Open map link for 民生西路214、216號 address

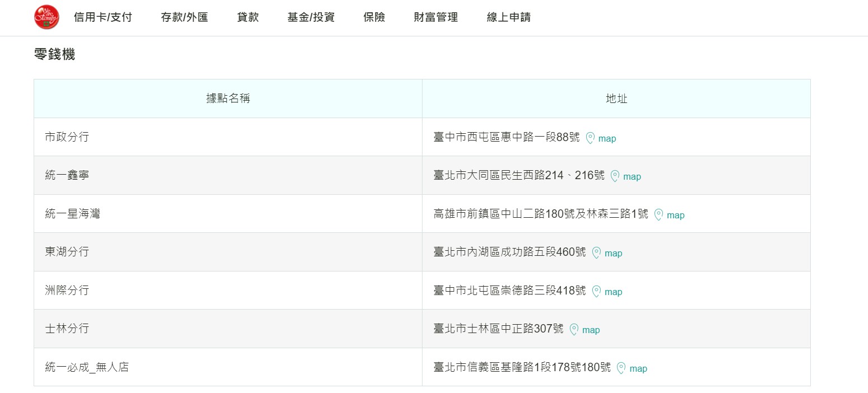click(x=632, y=176)
